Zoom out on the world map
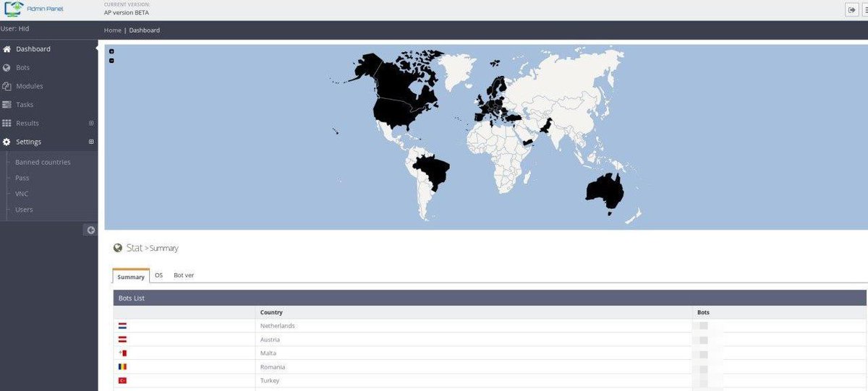This screenshot has height=391, width=868. (111, 61)
